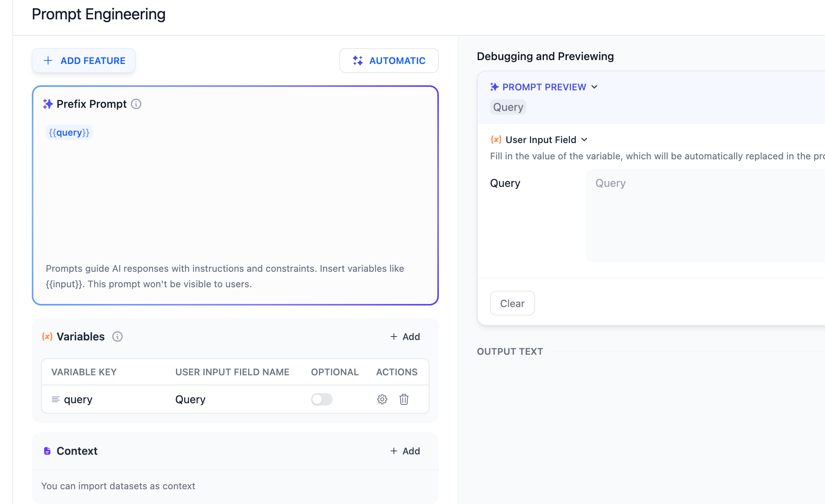Open the Variables info tooltip
This screenshot has height=504, width=825.
[x=117, y=337]
